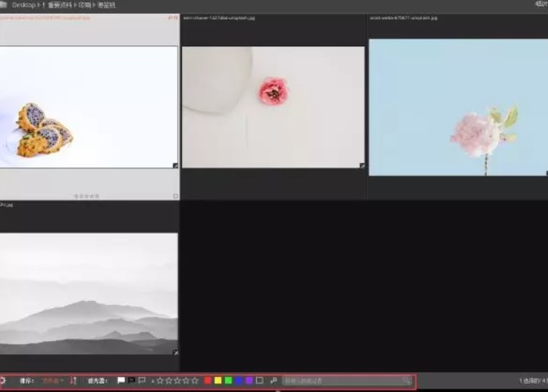The width and height of the screenshot is (548, 392).
Task: Toggle selection box under dragon fruit thumbnail
Action: point(175,196)
